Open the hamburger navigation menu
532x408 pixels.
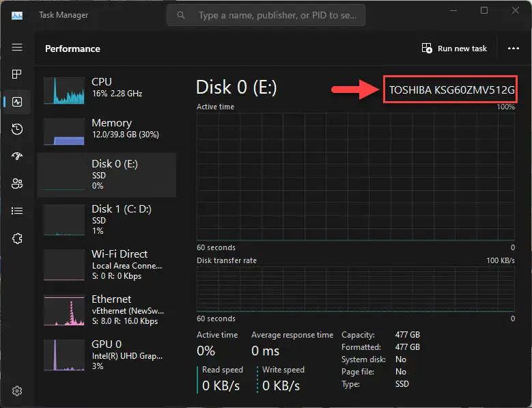(17, 47)
